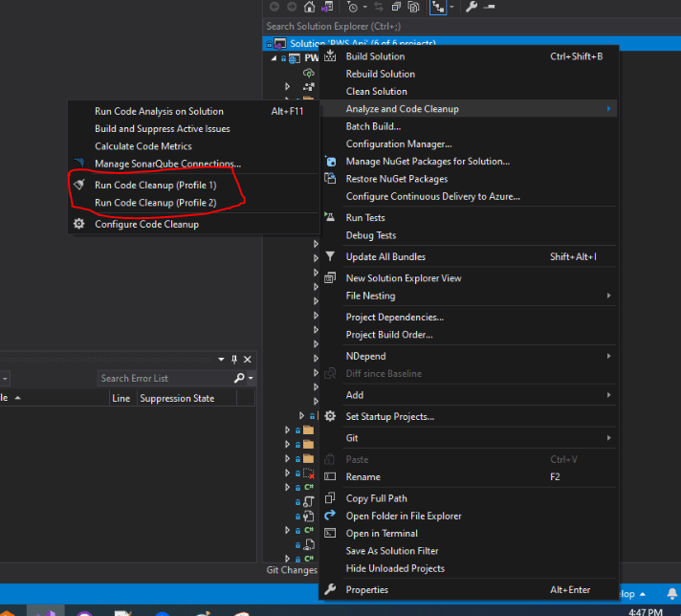681x616 pixels.
Task: Click Open Folder in File Explorer arrow icon
Action: [x=330, y=516]
